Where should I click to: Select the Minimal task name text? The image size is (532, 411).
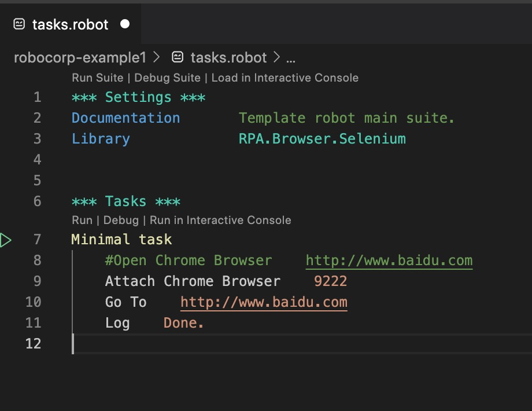122,239
